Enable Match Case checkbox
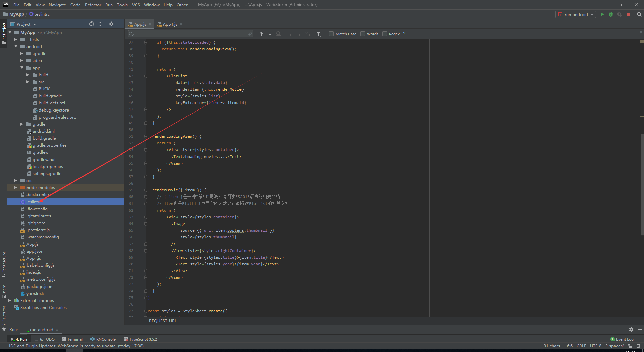This screenshot has height=352, width=644. 331,34
